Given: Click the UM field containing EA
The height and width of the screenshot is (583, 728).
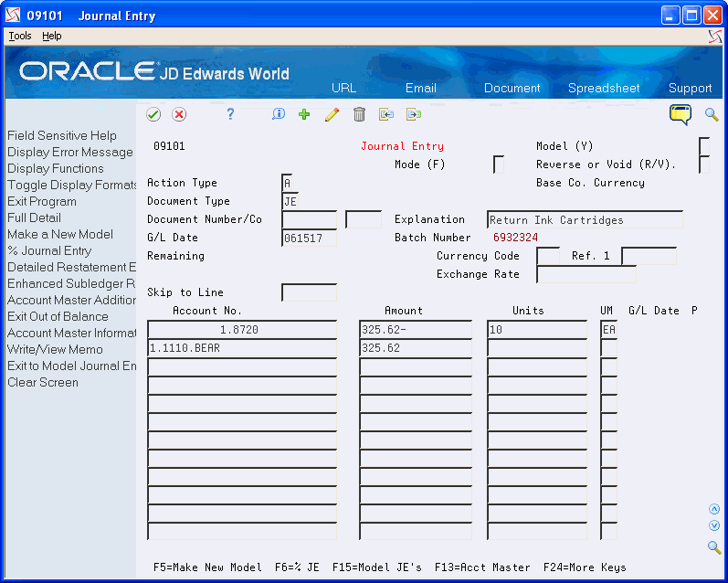Looking at the screenshot, I should 608,329.
